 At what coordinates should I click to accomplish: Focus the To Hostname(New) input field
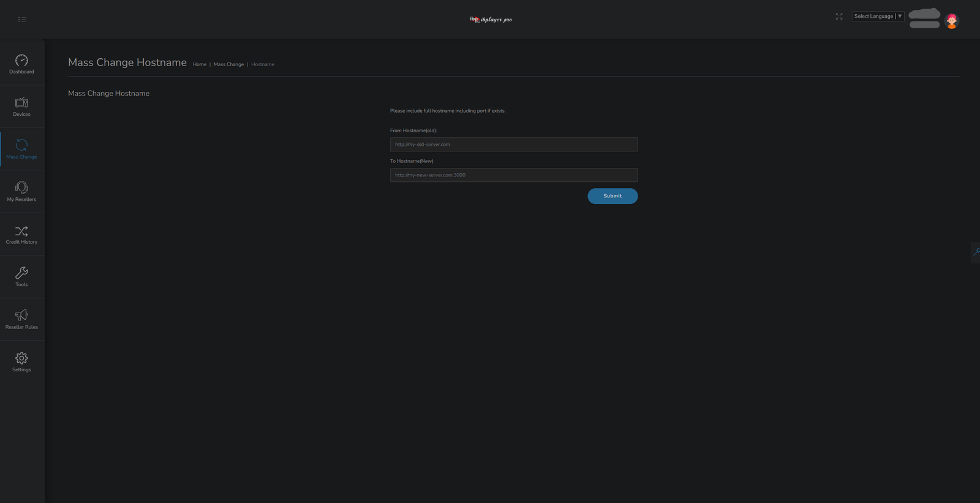coord(514,175)
